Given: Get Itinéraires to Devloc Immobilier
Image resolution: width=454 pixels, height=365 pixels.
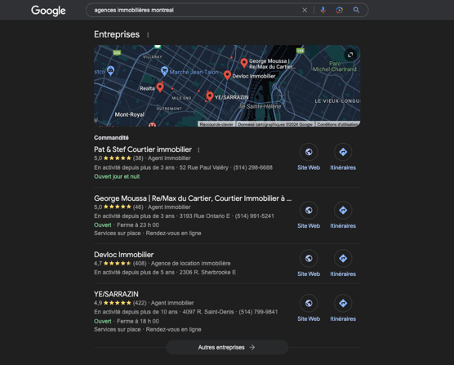Looking at the screenshot, I should tap(343, 263).
